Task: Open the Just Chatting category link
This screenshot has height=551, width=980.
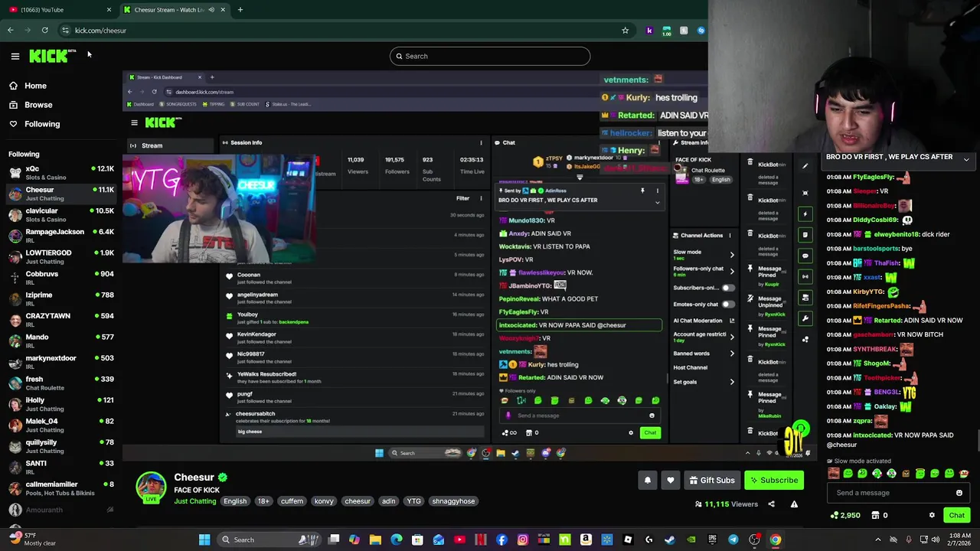Action: click(x=195, y=501)
